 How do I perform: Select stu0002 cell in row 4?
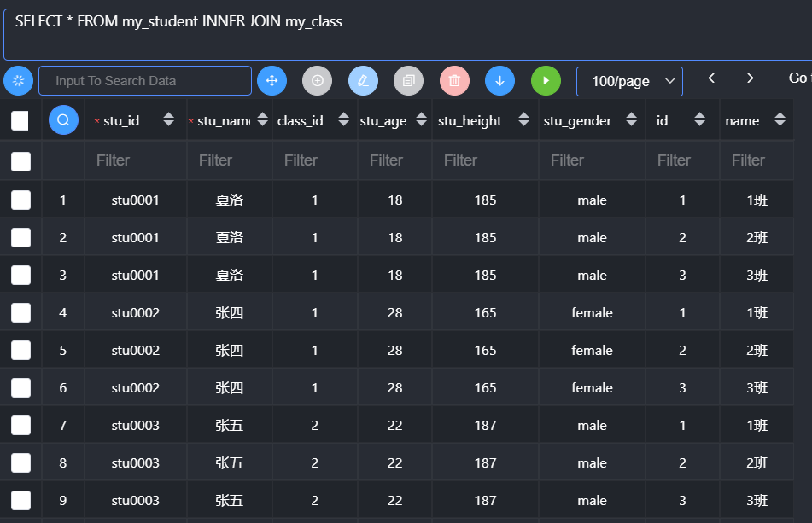(135, 312)
